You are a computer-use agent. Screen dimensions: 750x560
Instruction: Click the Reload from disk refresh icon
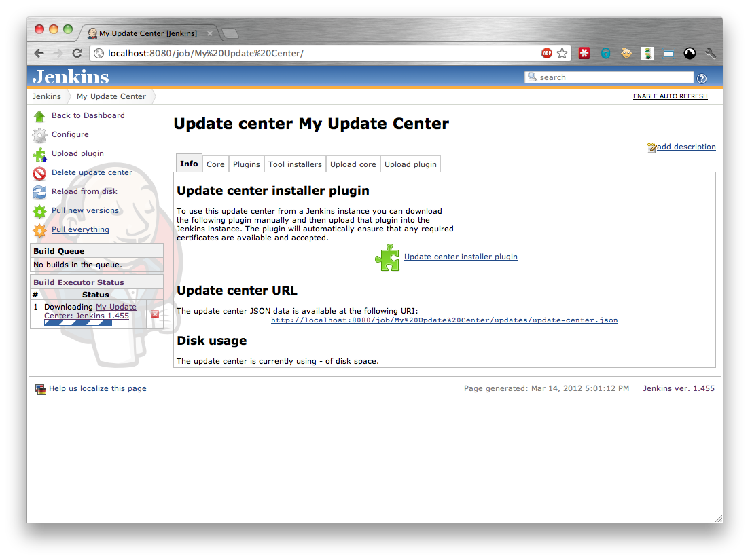pos(39,192)
